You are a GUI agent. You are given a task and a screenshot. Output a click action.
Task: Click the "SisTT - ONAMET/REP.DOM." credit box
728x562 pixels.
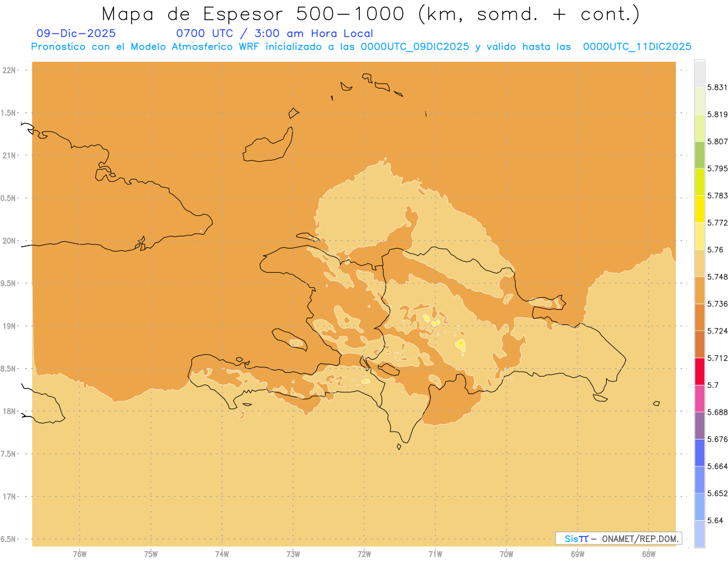coord(618,538)
